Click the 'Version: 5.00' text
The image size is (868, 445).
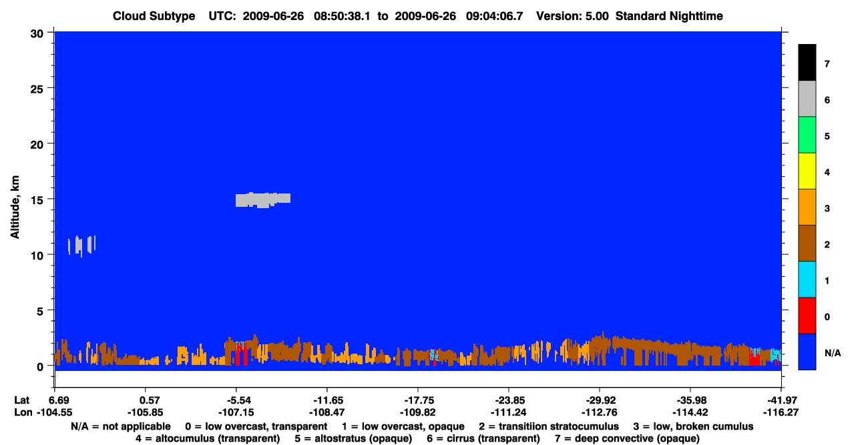pos(572,16)
